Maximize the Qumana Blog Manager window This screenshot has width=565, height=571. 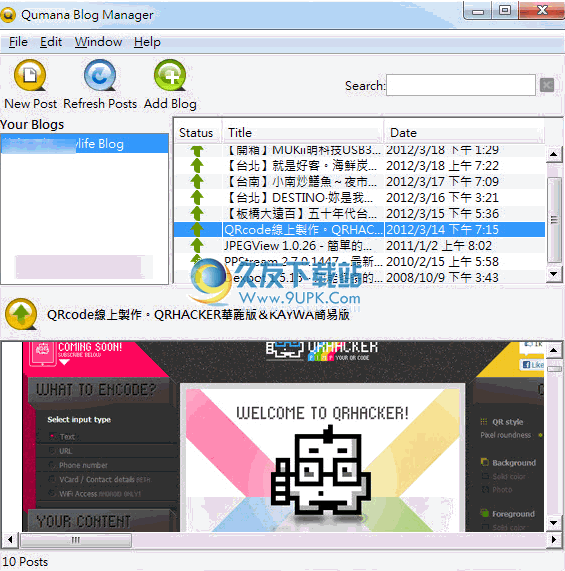[x=505, y=11]
